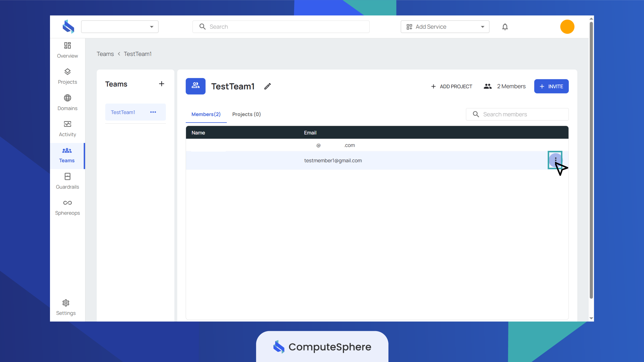Open notifications bell

click(505, 27)
